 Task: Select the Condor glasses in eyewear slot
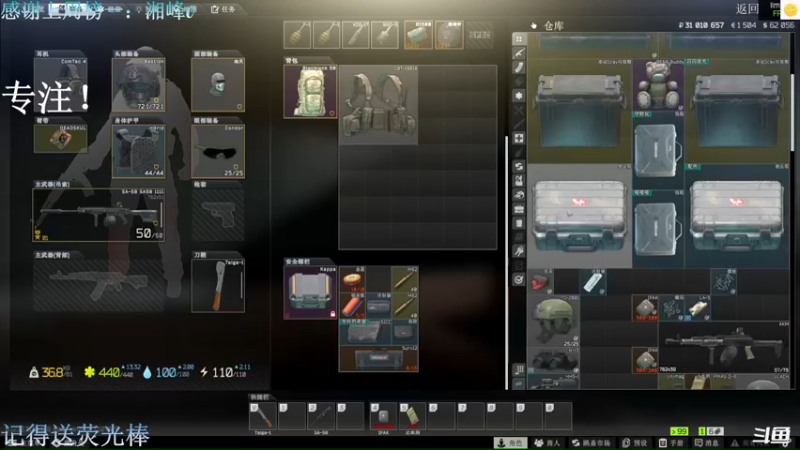[218, 152]
